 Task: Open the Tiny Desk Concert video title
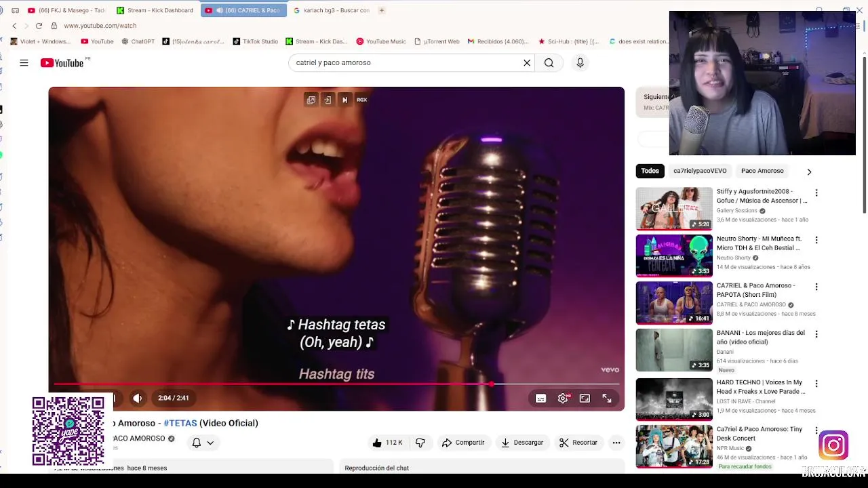tap(759, 434)
